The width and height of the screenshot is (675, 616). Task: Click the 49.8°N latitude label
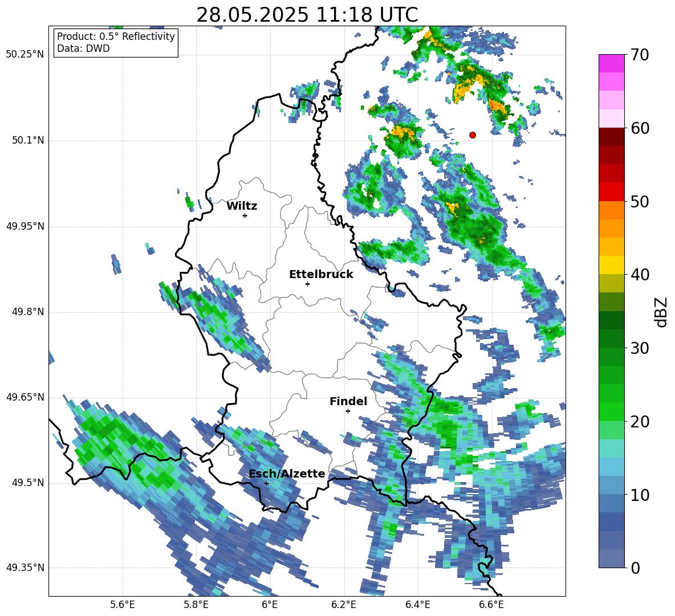tap(27, 312)
